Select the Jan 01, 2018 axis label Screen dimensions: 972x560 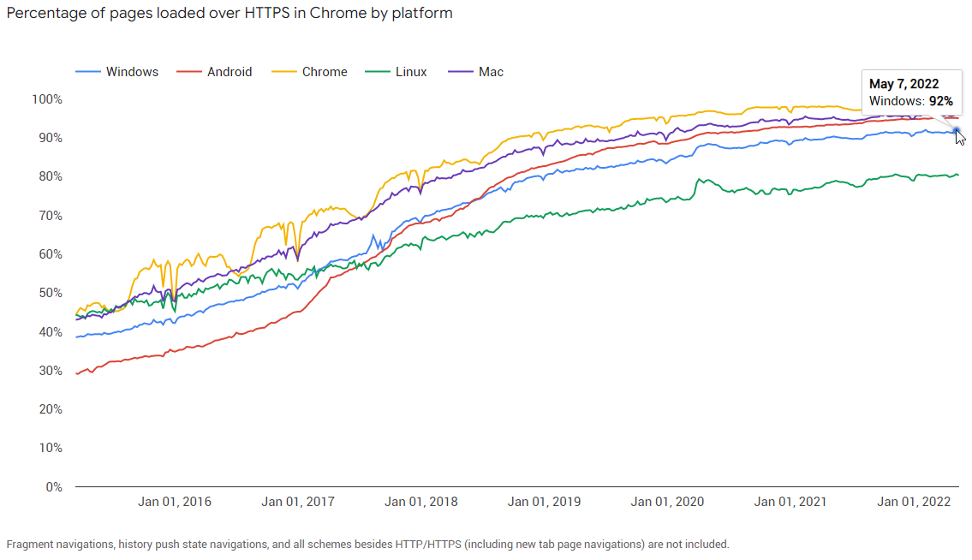click(421, 502)
